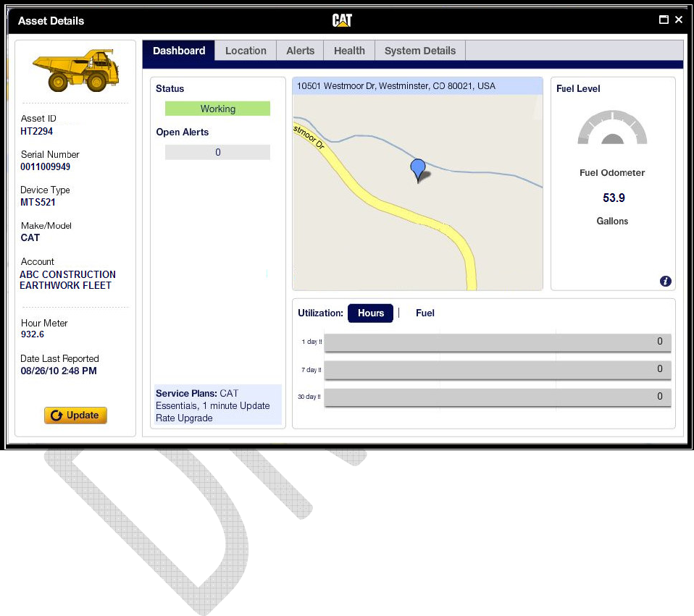Image resolution: width=694 pixels, height=616 pixels.
Task: Click the blue map location pin
Action: point(418,170)
